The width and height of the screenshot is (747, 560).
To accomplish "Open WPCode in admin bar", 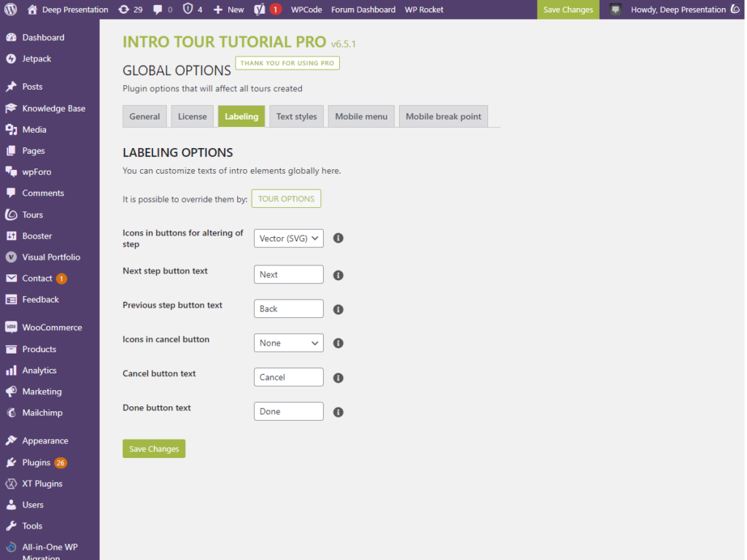I will (306, 9).
